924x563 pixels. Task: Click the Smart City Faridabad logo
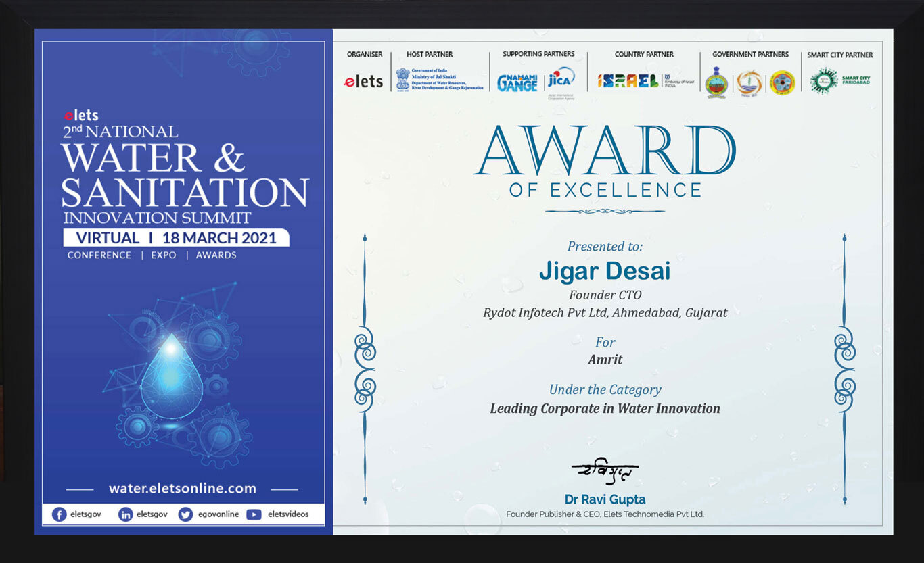[x=824, y=81]
